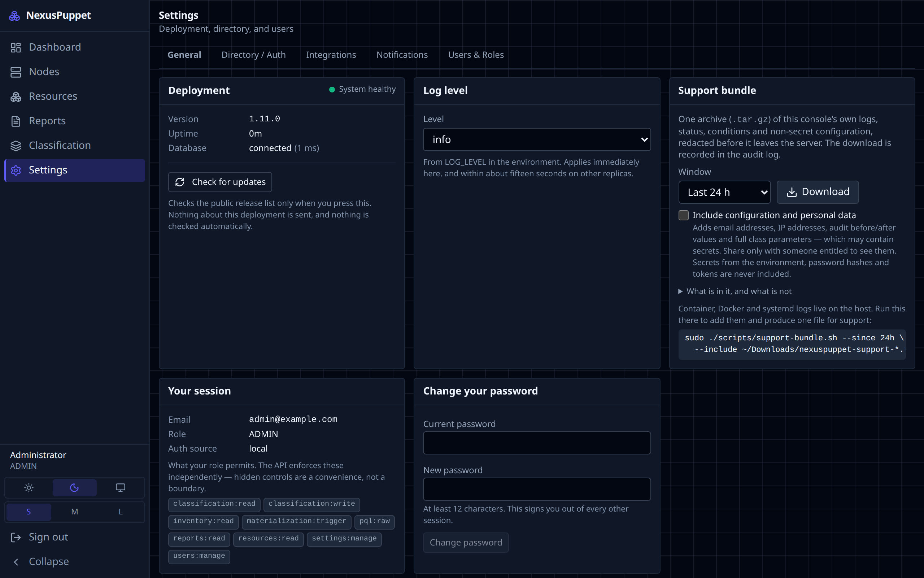924x578 pixels.
Task: Open Reports via its document icon
Action: click(x=16, y=121)
